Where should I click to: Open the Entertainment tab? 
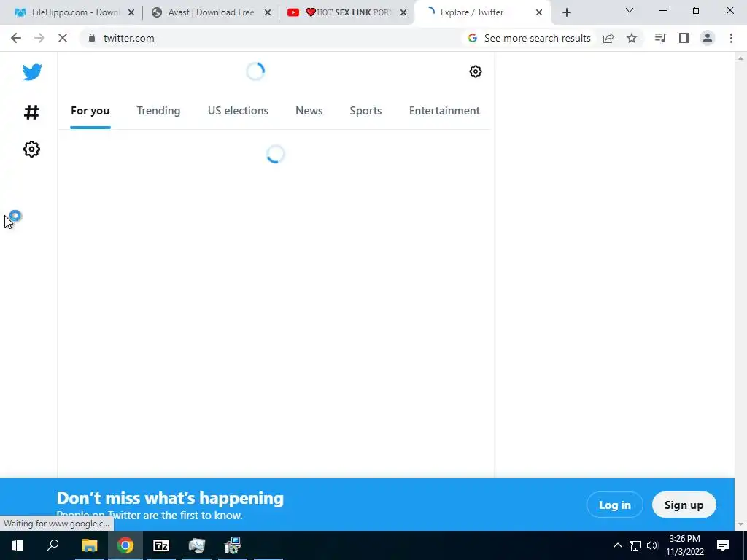444,111
